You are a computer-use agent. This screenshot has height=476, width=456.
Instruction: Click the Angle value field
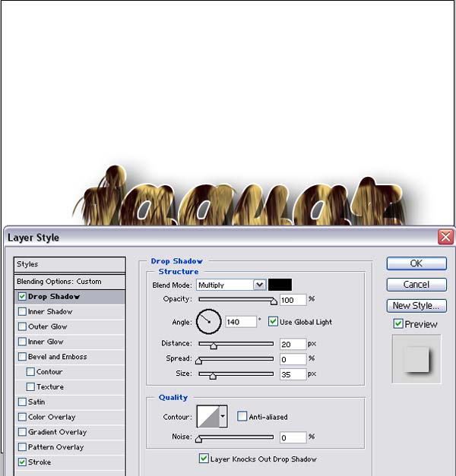click(241, 322)
